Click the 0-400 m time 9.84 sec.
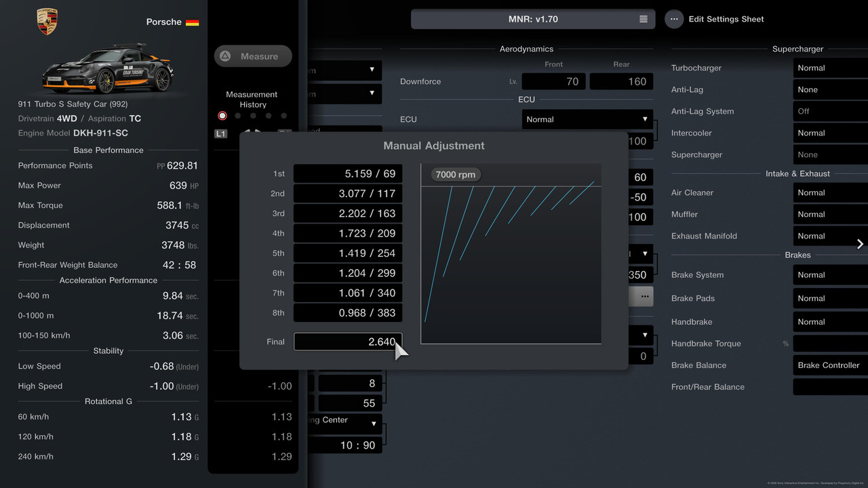Screen dimensions: 868x488 (180, 296)
